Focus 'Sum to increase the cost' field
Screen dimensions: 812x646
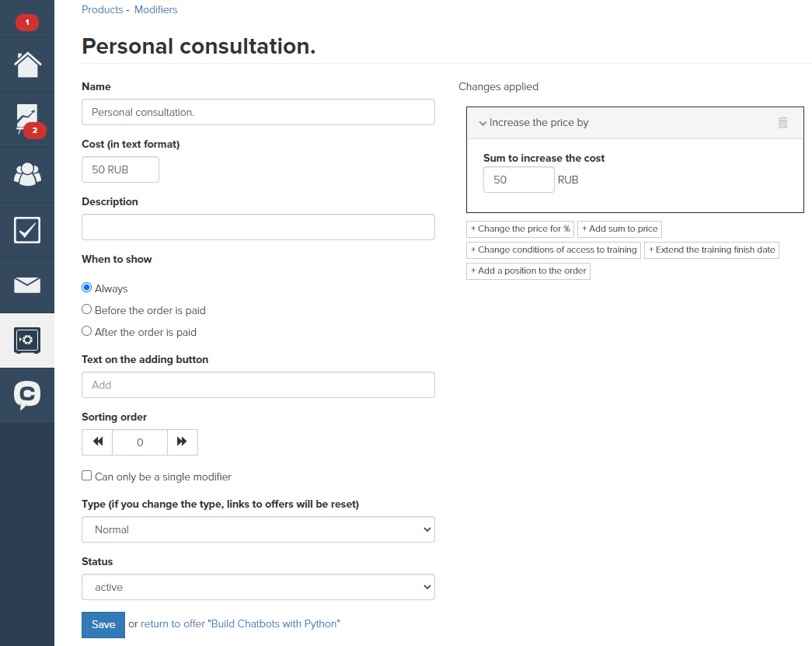coord(518,180)
